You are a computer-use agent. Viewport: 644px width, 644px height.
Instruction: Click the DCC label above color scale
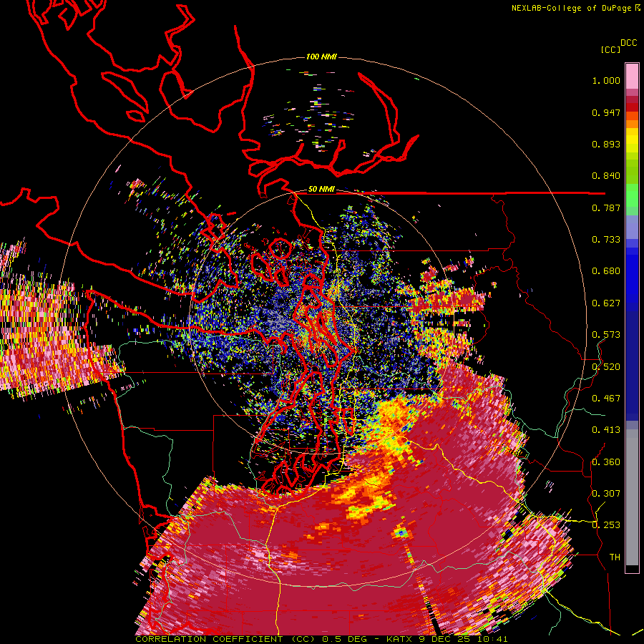click(628, 43)
